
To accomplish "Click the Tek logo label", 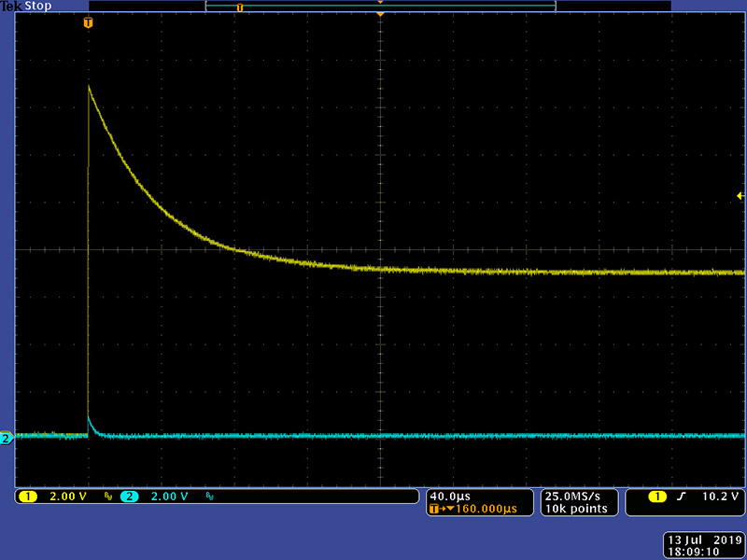I will click(x=10, y=6).
